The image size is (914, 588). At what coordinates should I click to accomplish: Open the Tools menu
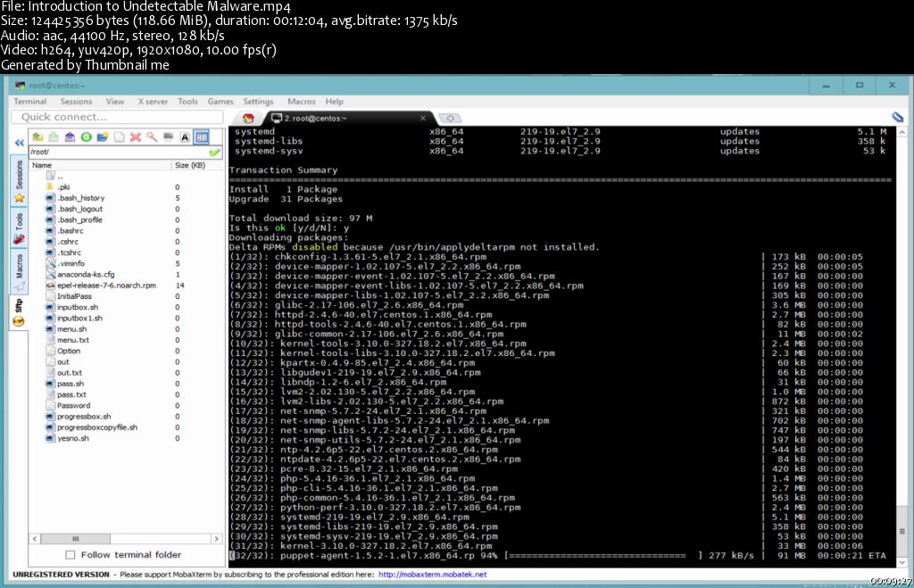click(x=187, y=102)
